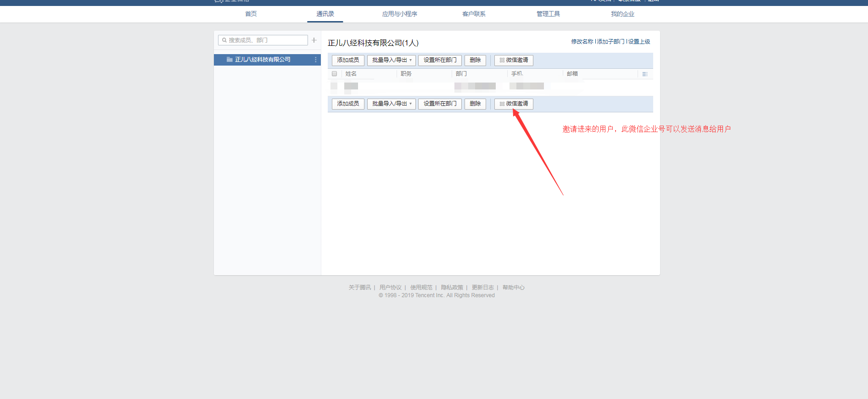Open the three-dot menu for 正儿八经科技有限公司
868x399 pixels.
(x=315, y=60)
